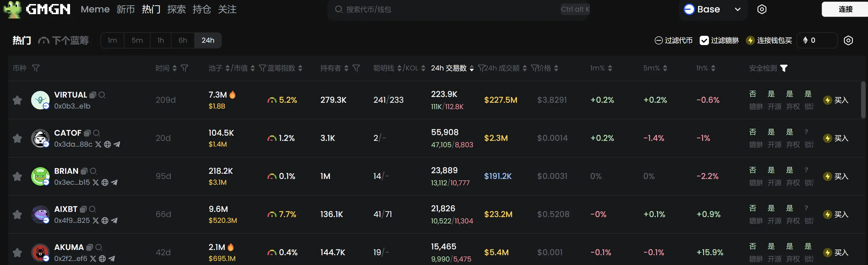Click the 持有者 column filter icon
The image size is (868, 265).
(x=356, y=68)
